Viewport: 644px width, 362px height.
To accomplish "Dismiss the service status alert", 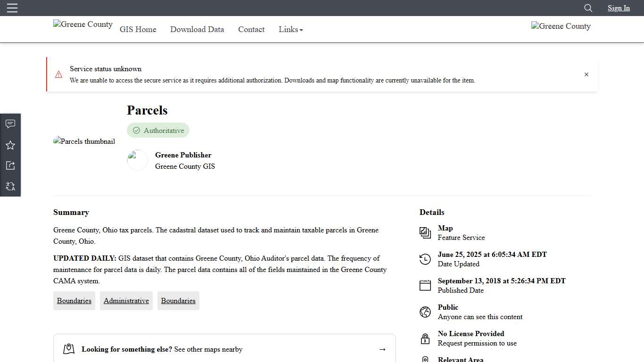I will [586, 74].
